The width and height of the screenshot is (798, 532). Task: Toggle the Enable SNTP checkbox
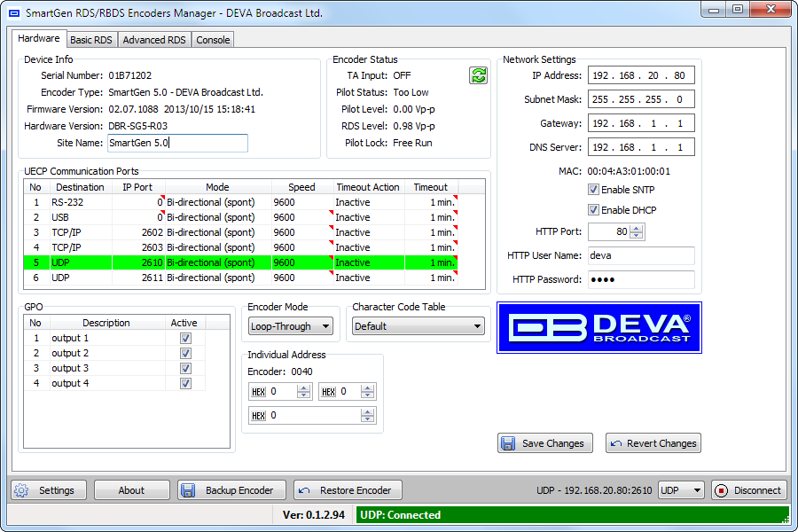click(594, 190)
